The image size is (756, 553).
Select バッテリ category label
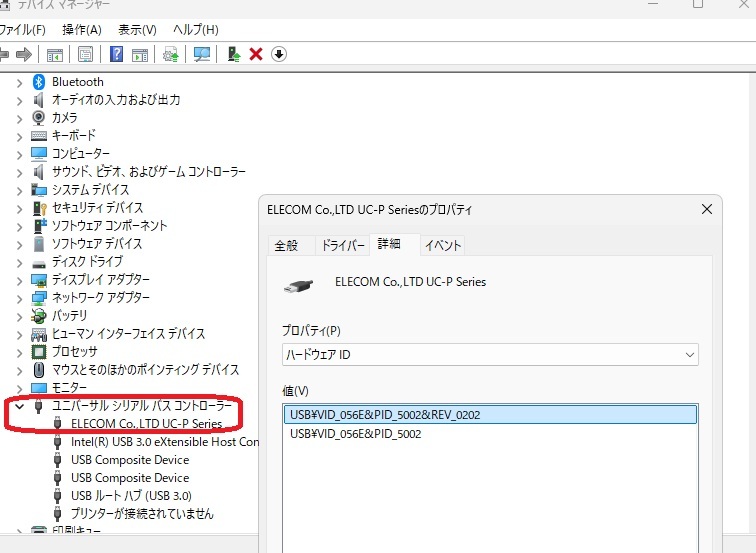pyautogui.click(x=69, y=315)
